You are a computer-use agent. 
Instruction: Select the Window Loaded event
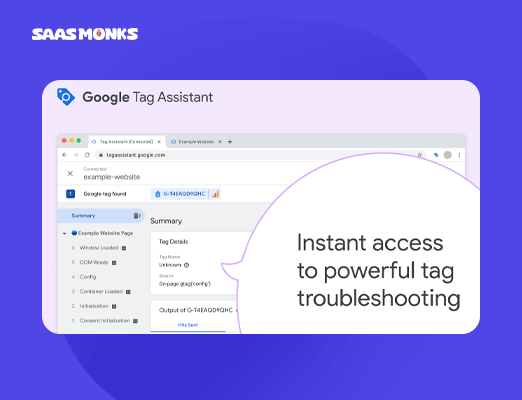99,248
